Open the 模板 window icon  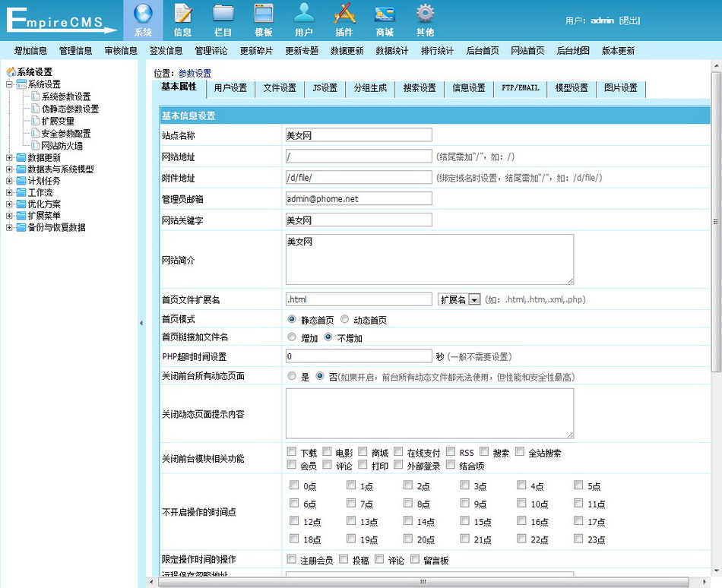264,14
